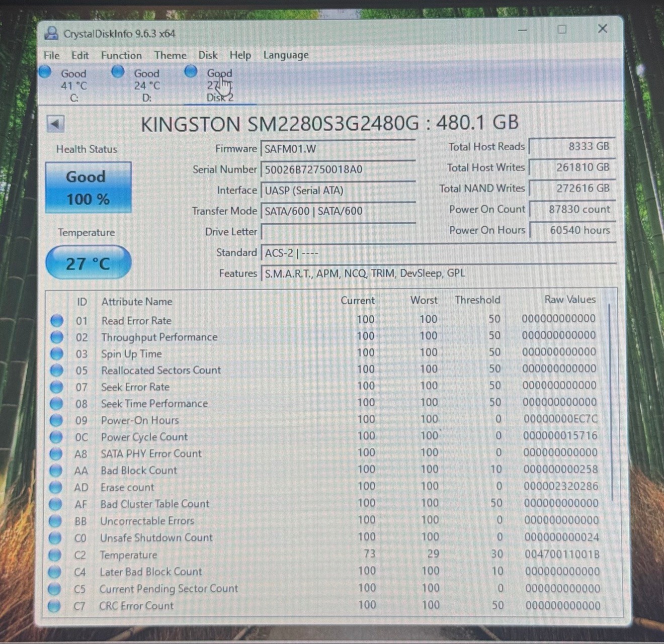Click the CrystalDiskInfo title bar app icon
The width and height of the screenshot is (664, 644).
[x=51, y=33]
